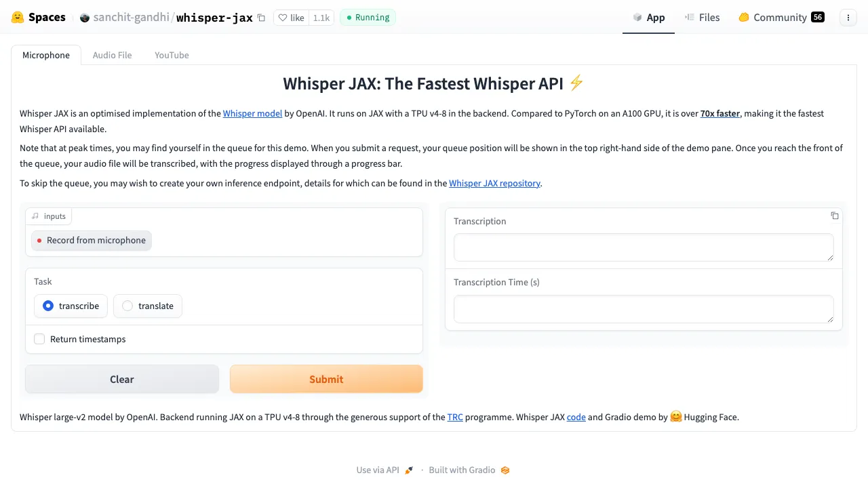The height and width of the screenshot is (488, 868).
Task: Copy transcription output via copy icon
Action: pyautogui.click(x=835, y=216)
